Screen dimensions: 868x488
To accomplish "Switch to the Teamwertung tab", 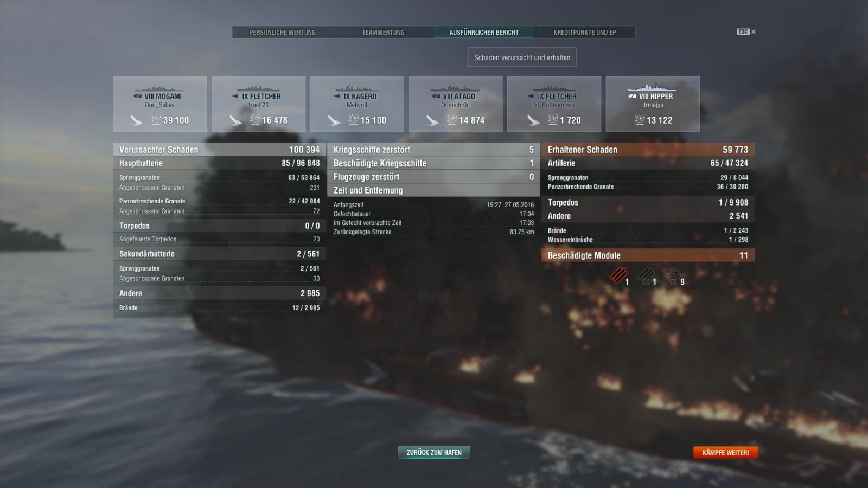I will (x=384, y=33).
